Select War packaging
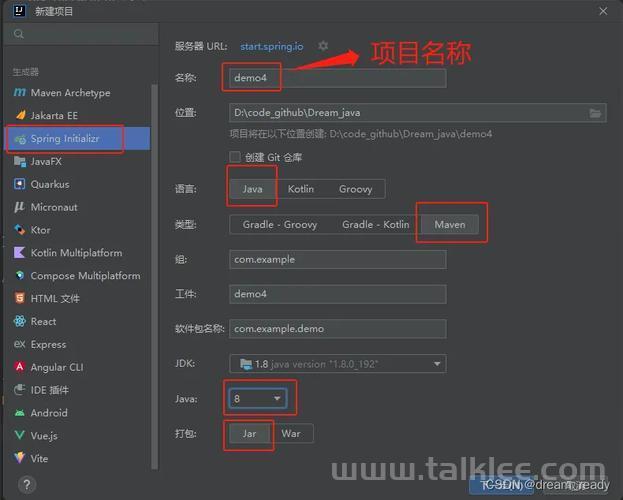This screenshot has width=623, height=500. click(291, 434)
